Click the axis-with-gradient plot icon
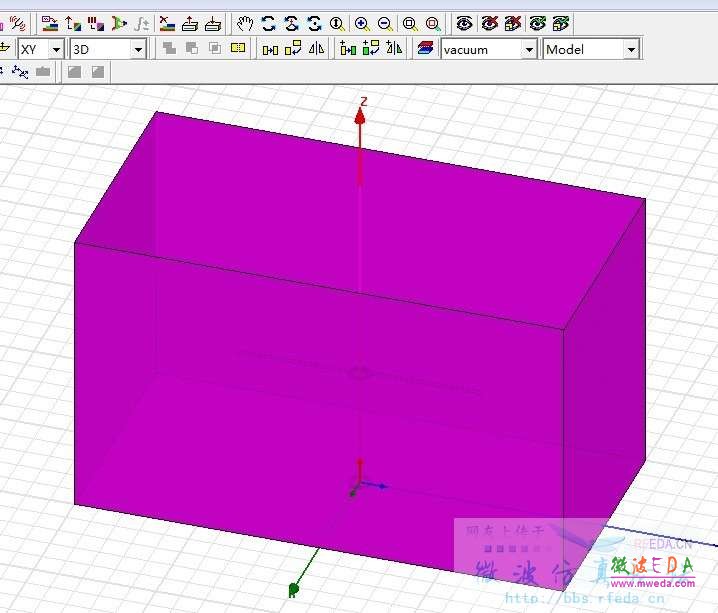Viewport: 718px width, 613px height. pos(73,23)
